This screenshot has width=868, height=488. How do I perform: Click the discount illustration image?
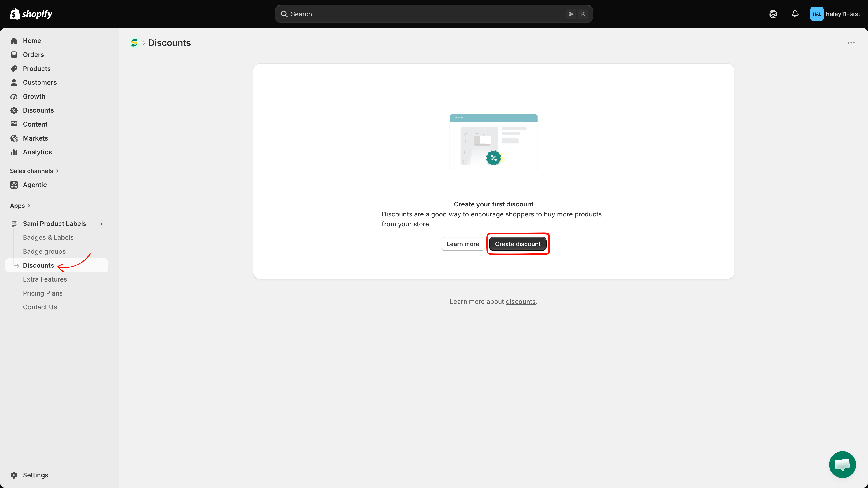(x=493, y=141)
